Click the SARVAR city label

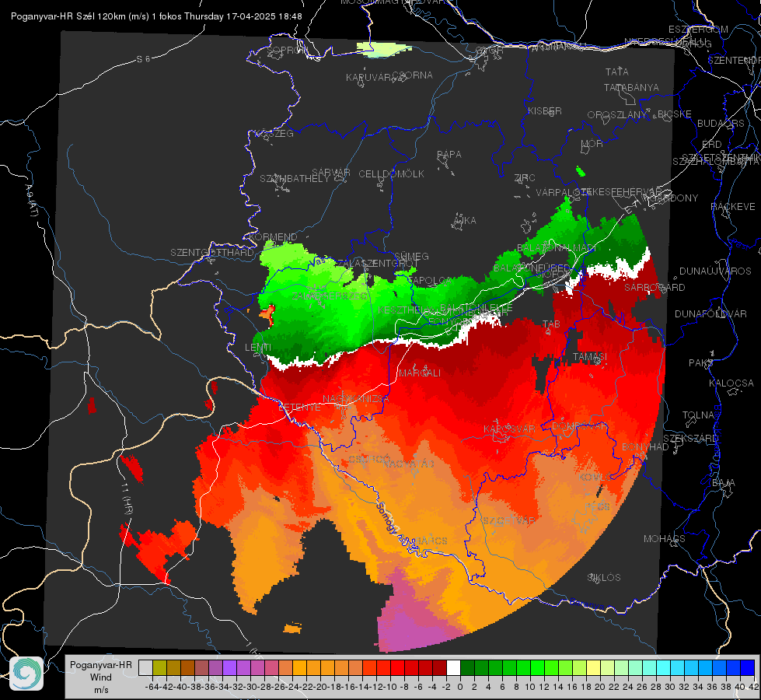pyautogui.click(x=331, y=173)
